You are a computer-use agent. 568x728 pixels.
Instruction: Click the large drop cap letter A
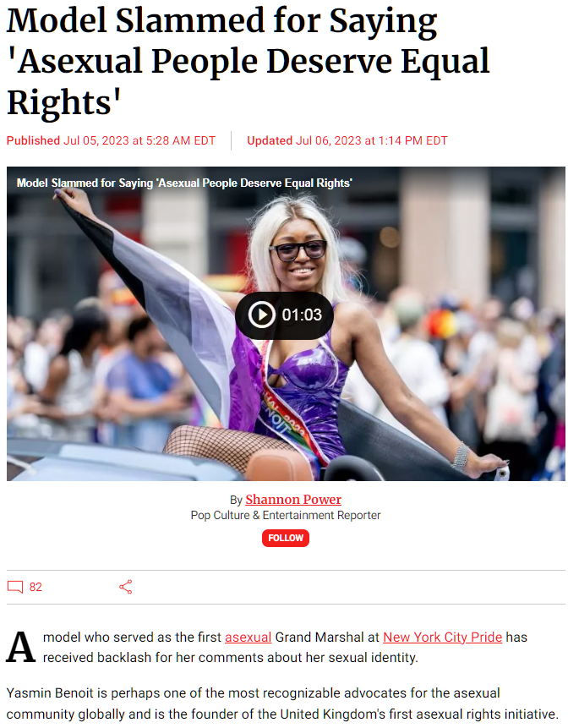click(x=21, y=647)
